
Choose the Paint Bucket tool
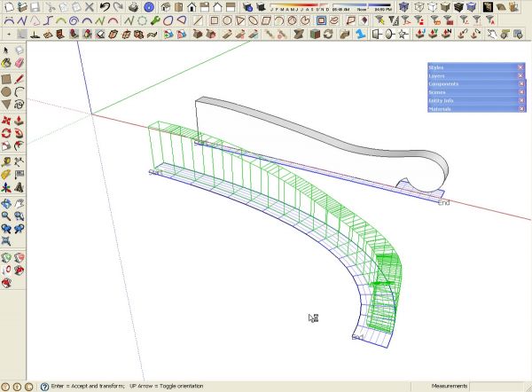pos(6,63)
